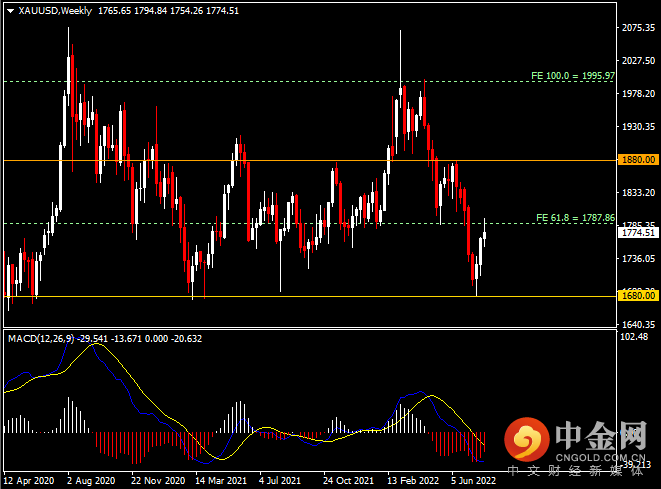Select the 1930.35 price axis label
Screen dimensions: 661x489
[x=639, y=126]
